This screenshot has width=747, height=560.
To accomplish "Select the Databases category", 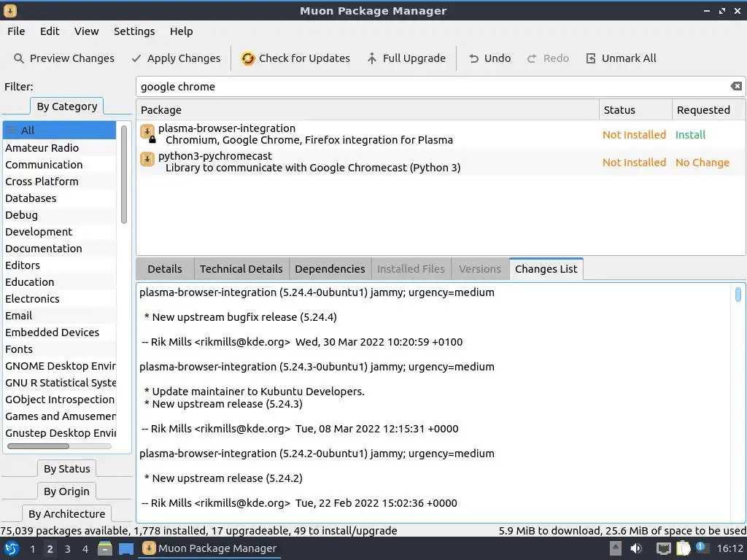I will [x=59, y=198].
